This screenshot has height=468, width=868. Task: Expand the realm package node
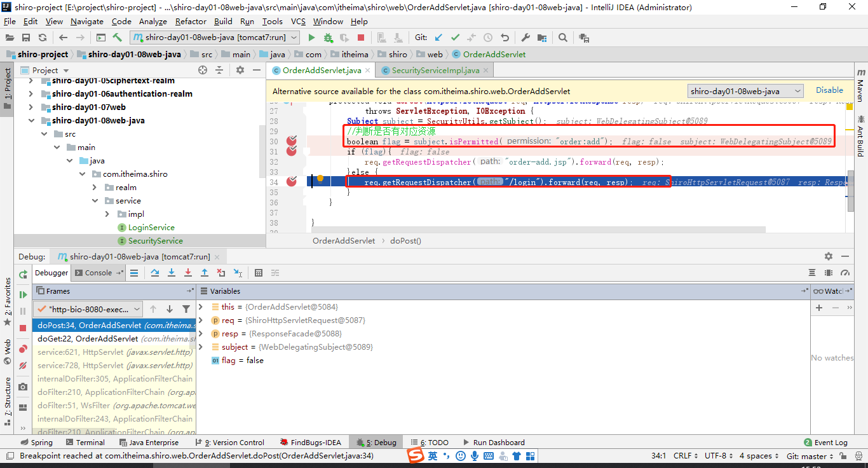[94, 187]
